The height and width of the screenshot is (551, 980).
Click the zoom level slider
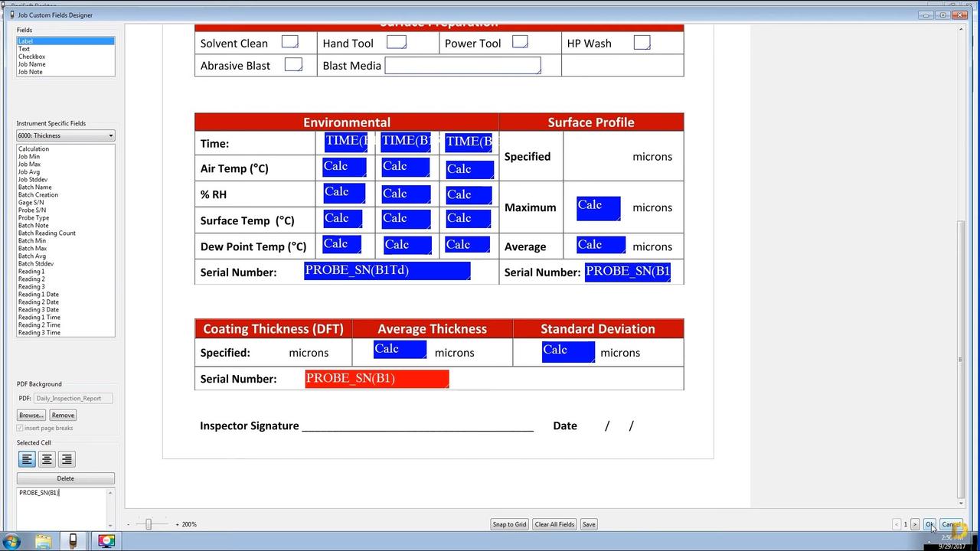tap(147, 524)
